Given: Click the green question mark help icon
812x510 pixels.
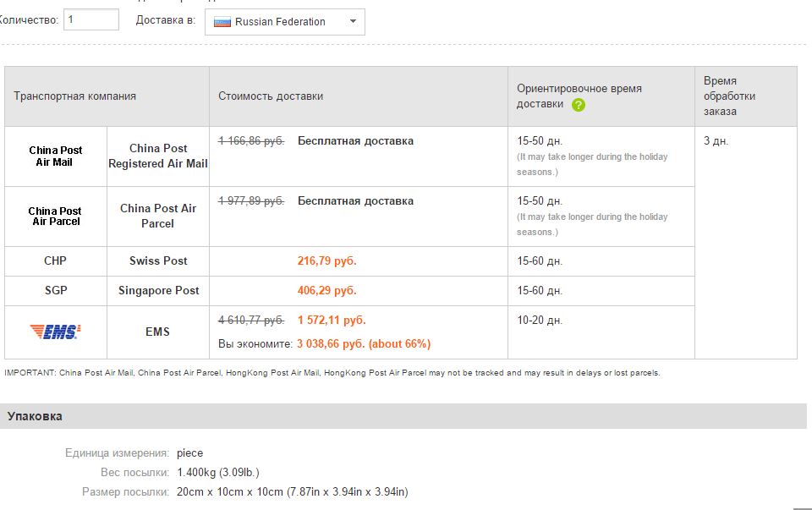Looking at the screenshot, I should [579, 105].
